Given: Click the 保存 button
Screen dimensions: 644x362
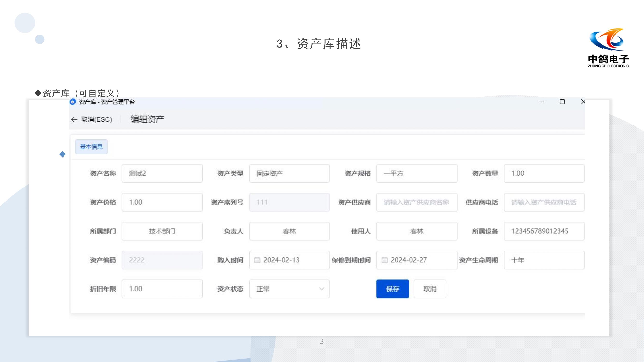Looking at the screenshot, I should click(x=393, y=289).
